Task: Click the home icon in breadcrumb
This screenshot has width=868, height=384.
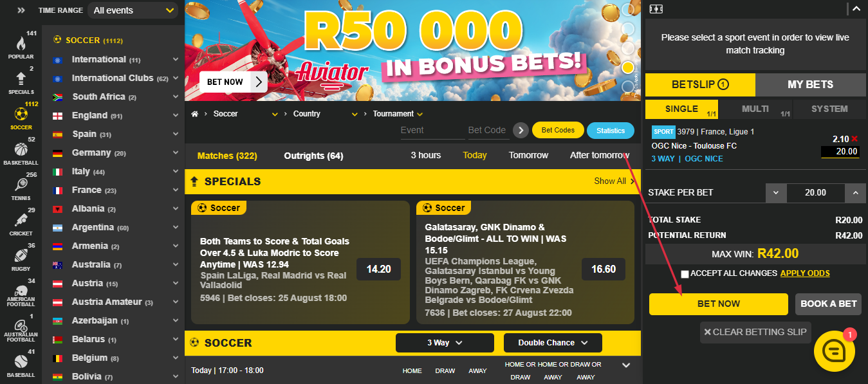Action: (x=194, y=114)
